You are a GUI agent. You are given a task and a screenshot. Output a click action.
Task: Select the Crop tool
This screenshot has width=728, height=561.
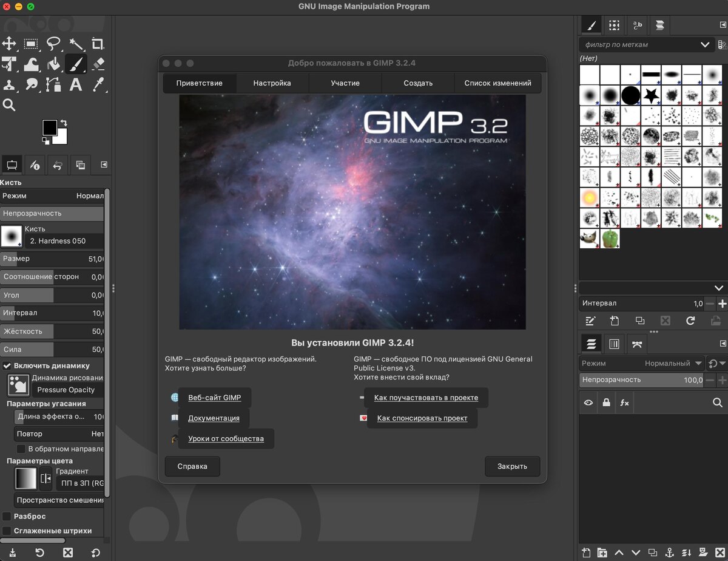(x=98, y=44)
